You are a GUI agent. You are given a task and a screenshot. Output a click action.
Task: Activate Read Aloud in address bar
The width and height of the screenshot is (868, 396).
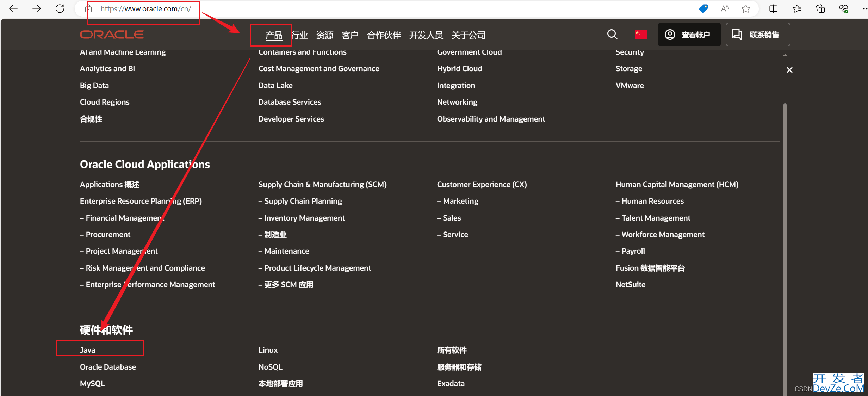(725, 8)
